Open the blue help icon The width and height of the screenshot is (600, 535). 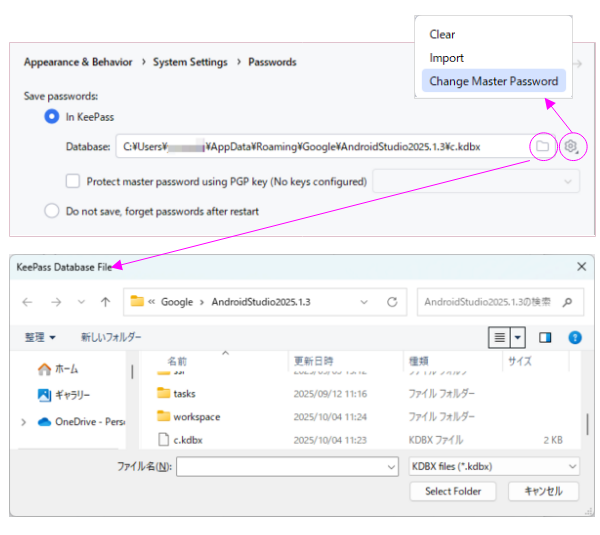[x=575, y=338]
